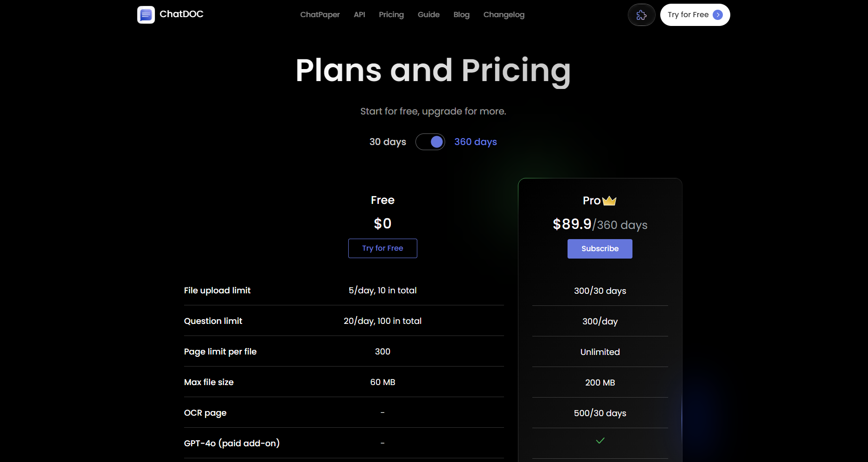Open the browser extension puzzle icon
Image resolution: width=868 pixels, height=462 pixels.
click(x=641, y=15)
